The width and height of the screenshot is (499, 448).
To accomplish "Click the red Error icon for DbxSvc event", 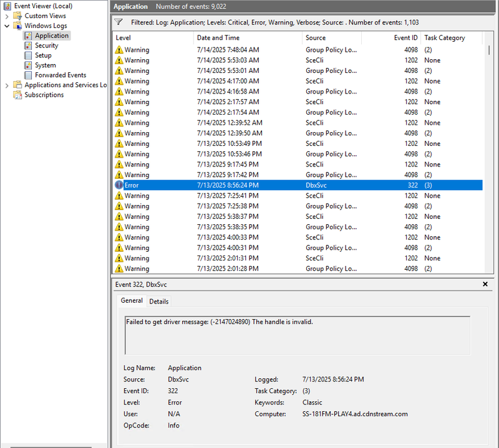I will (119, 185).
